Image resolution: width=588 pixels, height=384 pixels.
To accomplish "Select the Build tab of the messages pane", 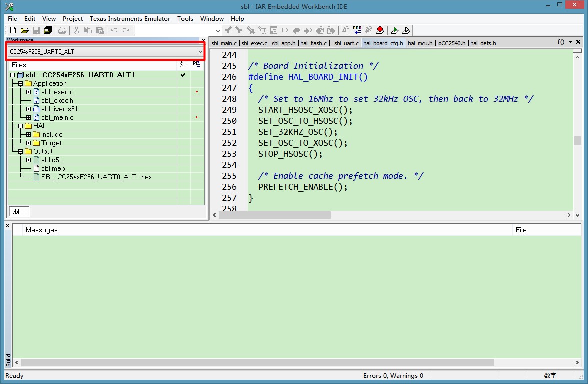I will pyautogui.click(x=8, y=360).
